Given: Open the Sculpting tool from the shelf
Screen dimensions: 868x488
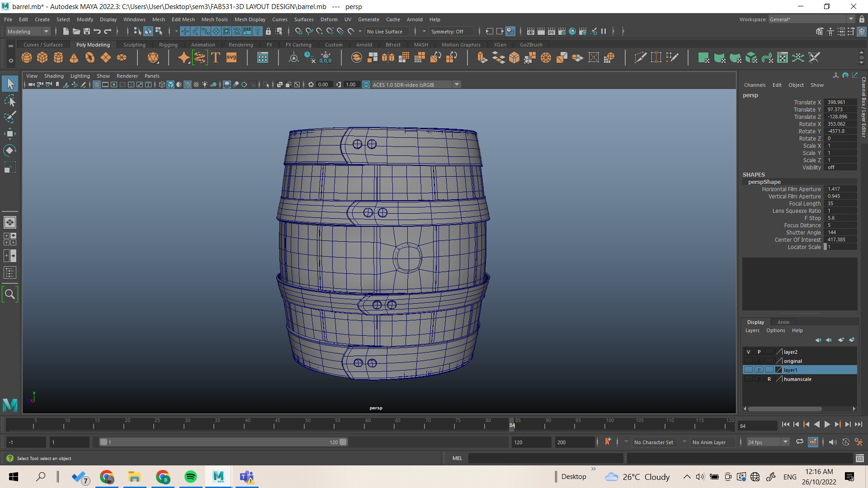Looking at the screenshot, I should 134,44.
